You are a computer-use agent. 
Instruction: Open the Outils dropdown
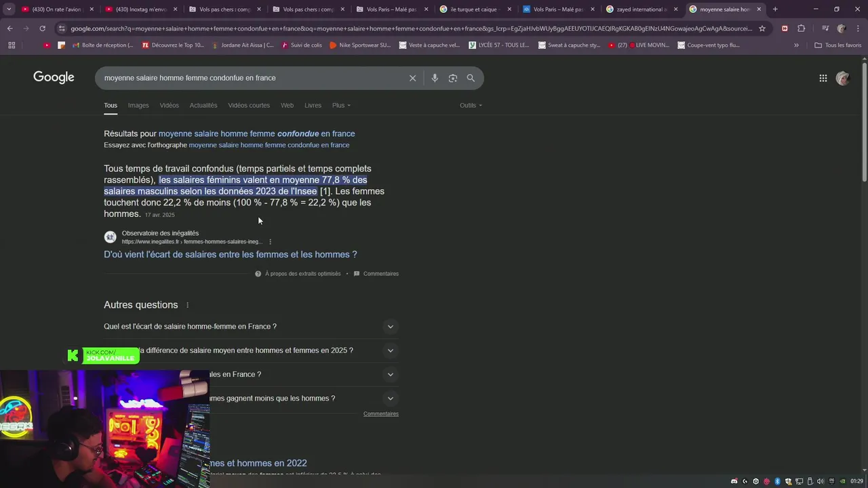point(471,105)
